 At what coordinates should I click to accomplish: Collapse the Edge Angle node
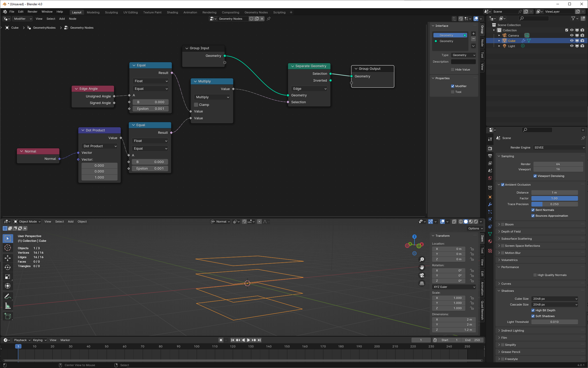(x=77, y=89)
